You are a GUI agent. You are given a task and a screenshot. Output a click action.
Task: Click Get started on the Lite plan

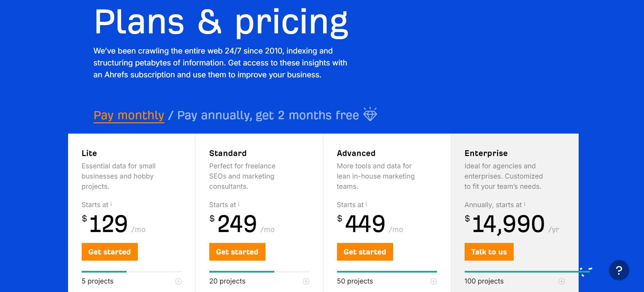click(110, 252)
